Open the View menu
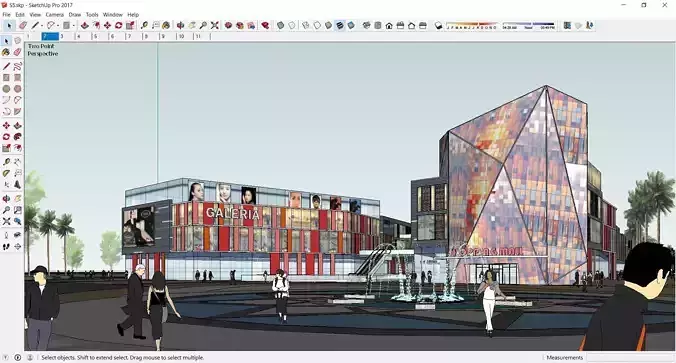 (x=35, y=14)
